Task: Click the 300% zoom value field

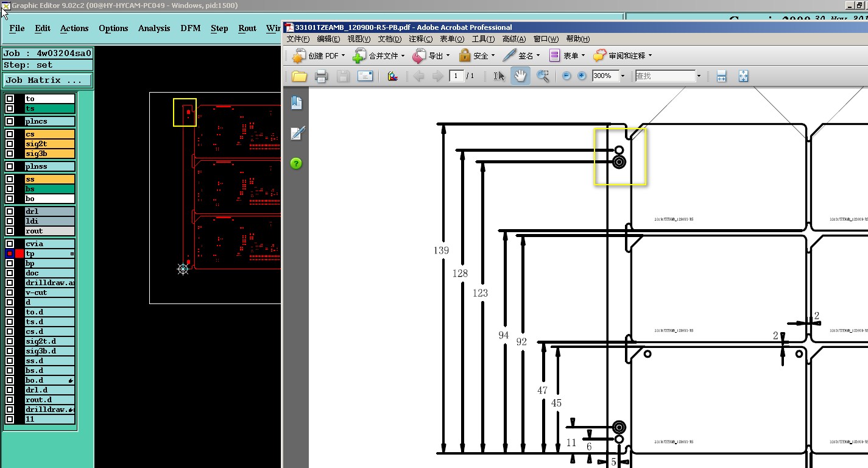Action: (605, 76)
